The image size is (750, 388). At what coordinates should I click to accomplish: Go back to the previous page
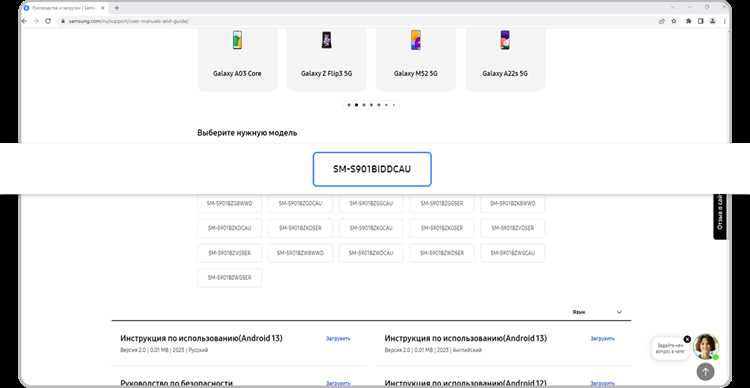[x=25, y=21]
